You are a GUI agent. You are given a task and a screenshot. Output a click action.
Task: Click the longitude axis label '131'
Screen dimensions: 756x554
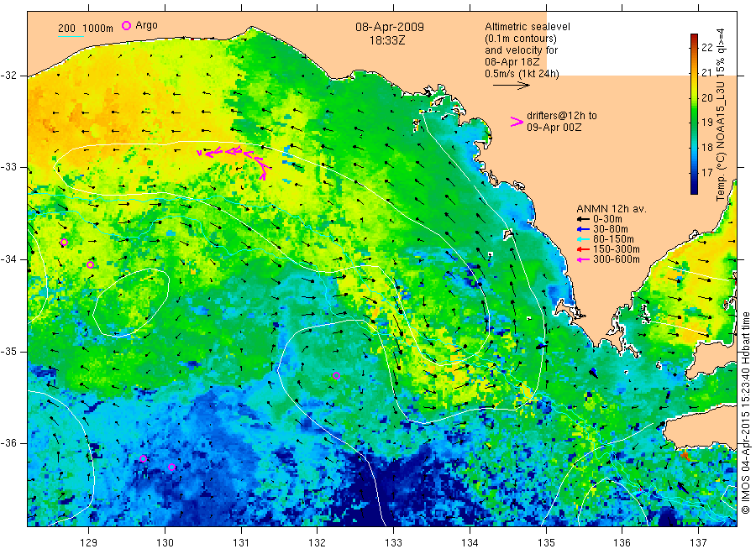[241, 543]
